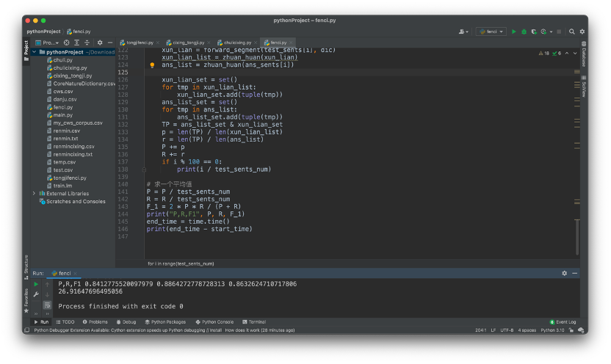Open the Database tool window
The width and height of the screenshot is (611, 364).
point(584,54)
